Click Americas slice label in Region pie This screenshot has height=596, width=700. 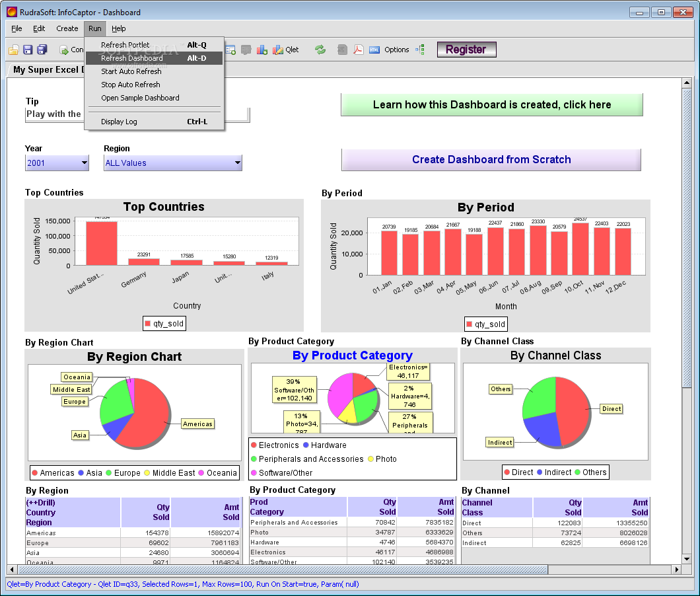click(197, 424)
